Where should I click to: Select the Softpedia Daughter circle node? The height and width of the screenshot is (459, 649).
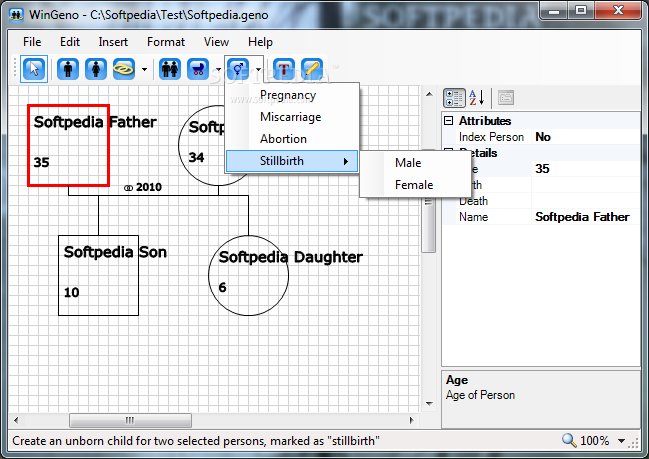(x=248, y=276)
